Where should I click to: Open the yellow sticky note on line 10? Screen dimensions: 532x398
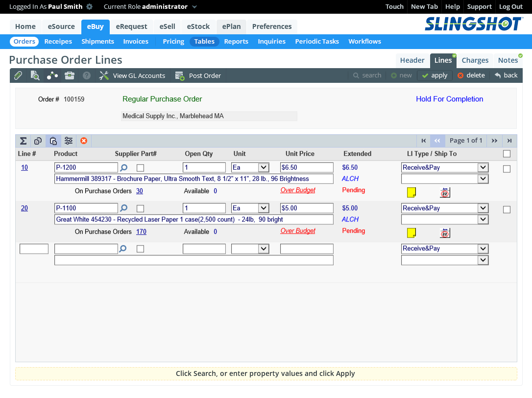[x=411, y=192]
